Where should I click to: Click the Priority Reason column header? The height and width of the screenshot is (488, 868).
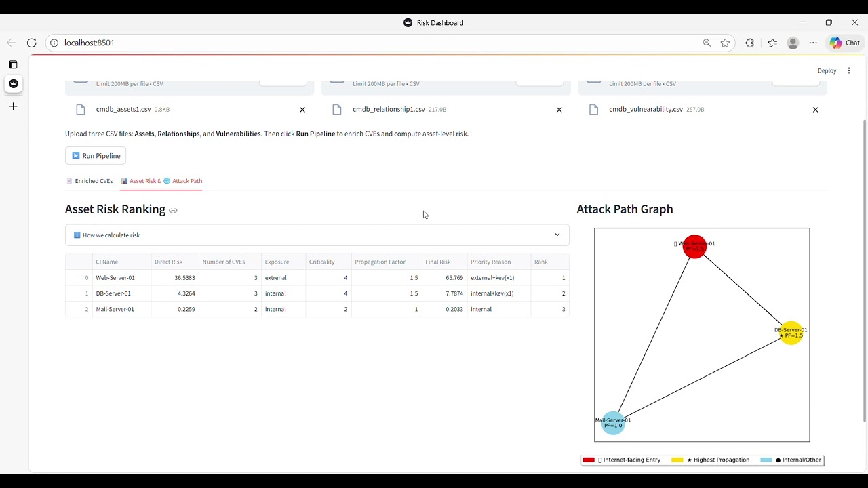498,262
